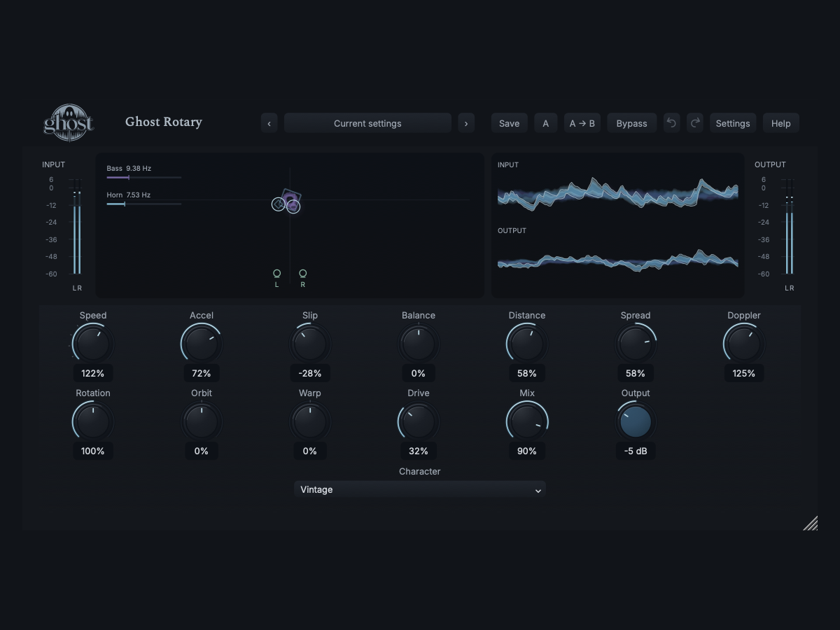Click the Horn speed slider
The width and height of the screenshot is (840, 630).
pyautogui.click(x=144, y=204)
